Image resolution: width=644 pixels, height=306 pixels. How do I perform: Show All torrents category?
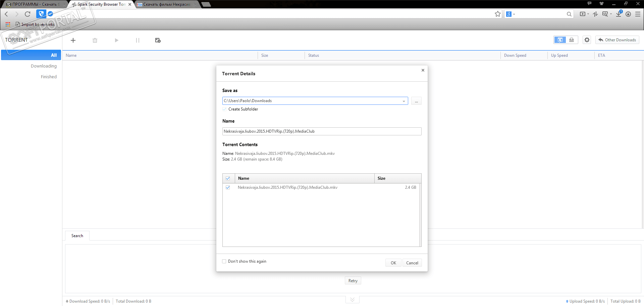(x=31, y=55)
